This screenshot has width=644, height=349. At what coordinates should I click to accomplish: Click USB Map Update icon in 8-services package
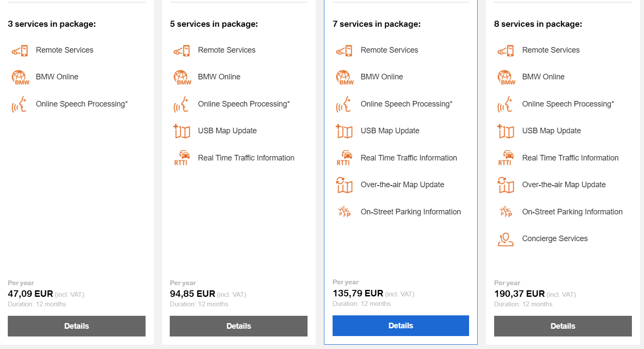[506, 131]
